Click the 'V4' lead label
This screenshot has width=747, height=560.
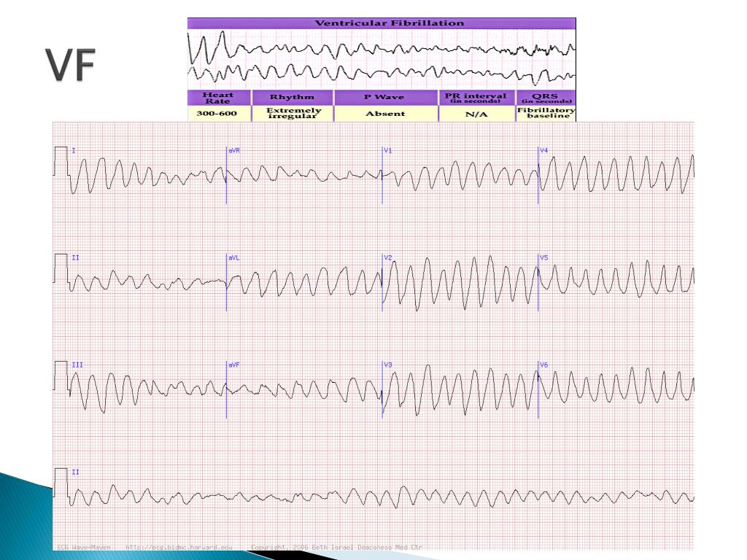(543, 150)
